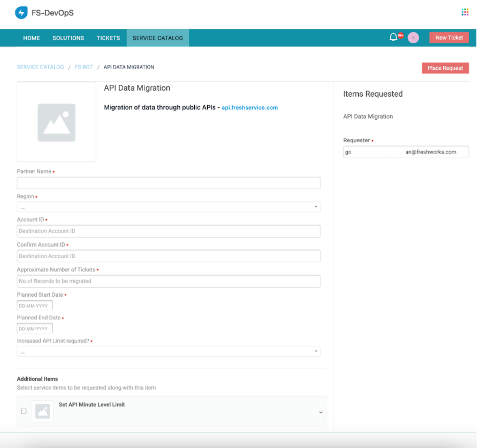The height and width of the screenshot is (448, 477).
Task: Check the Set API Minute Level Limit checkbox
Action: pos(24,411)
